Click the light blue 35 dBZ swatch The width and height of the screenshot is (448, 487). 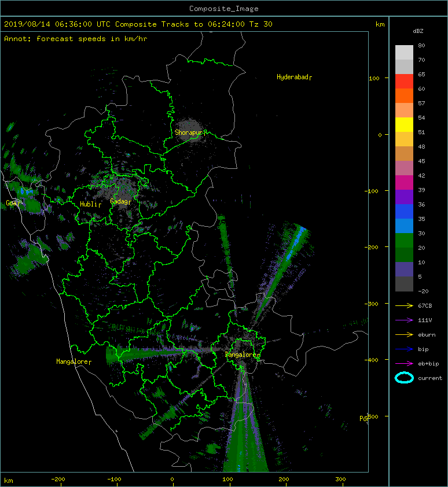point(404,226)
